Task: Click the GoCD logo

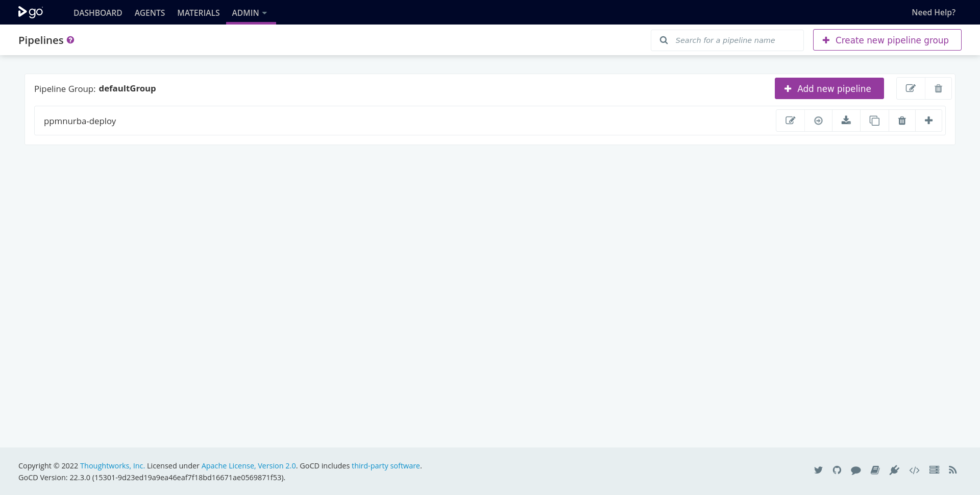Action: click(x=31, y=12)
